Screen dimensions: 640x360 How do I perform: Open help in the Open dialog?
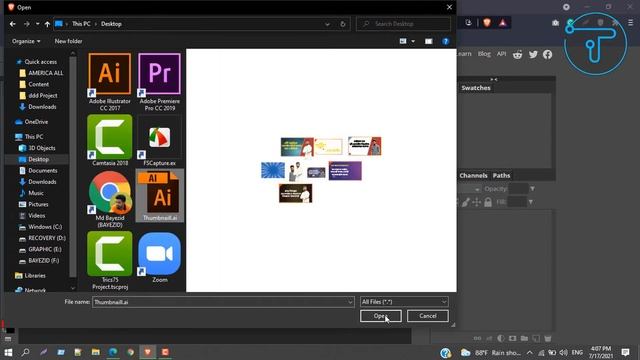(x=446, y=41)
